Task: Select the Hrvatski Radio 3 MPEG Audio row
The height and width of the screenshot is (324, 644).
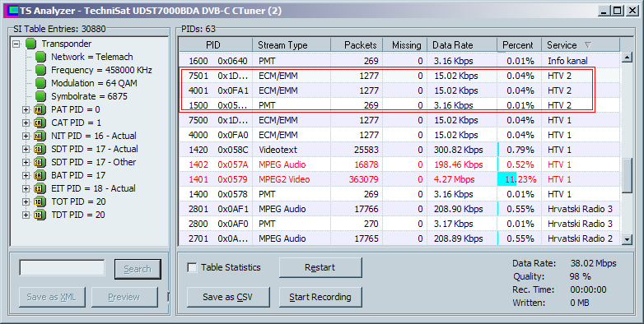Action: pyautogui.click(x=399, y=209)
